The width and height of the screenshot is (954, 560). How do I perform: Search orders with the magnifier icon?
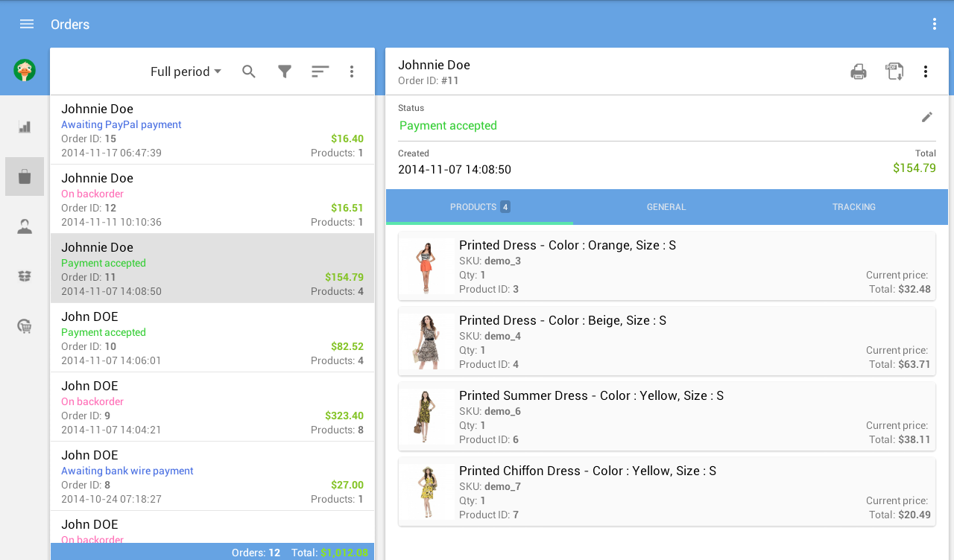point(249,71)
